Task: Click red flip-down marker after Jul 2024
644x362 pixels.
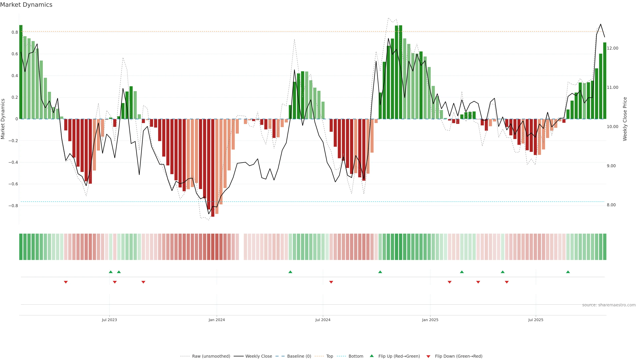Action: 331,282
